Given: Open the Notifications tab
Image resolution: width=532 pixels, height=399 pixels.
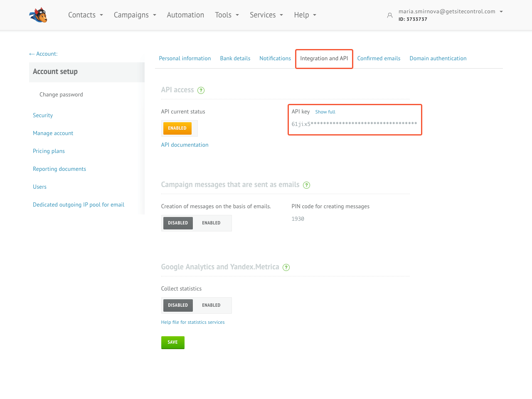Looking at the screenshot, I should (x=275, y=59).
